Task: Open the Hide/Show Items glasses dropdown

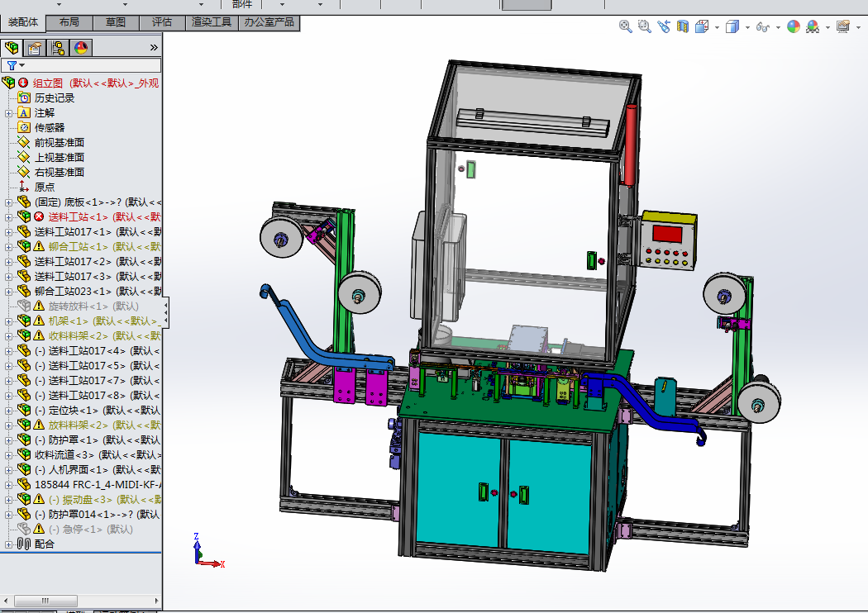Action: tap(777, 27)
